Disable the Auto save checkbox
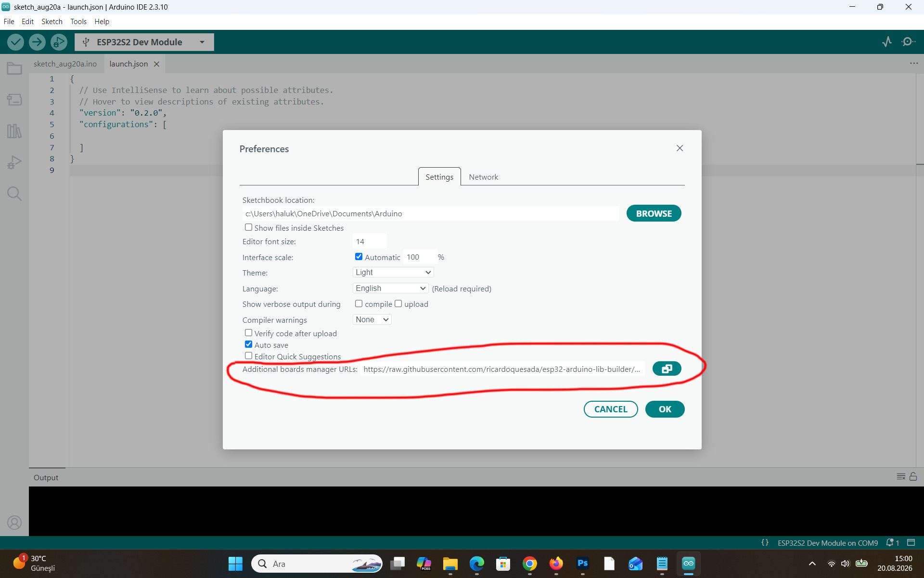The image size is (924, 578). 248,344
